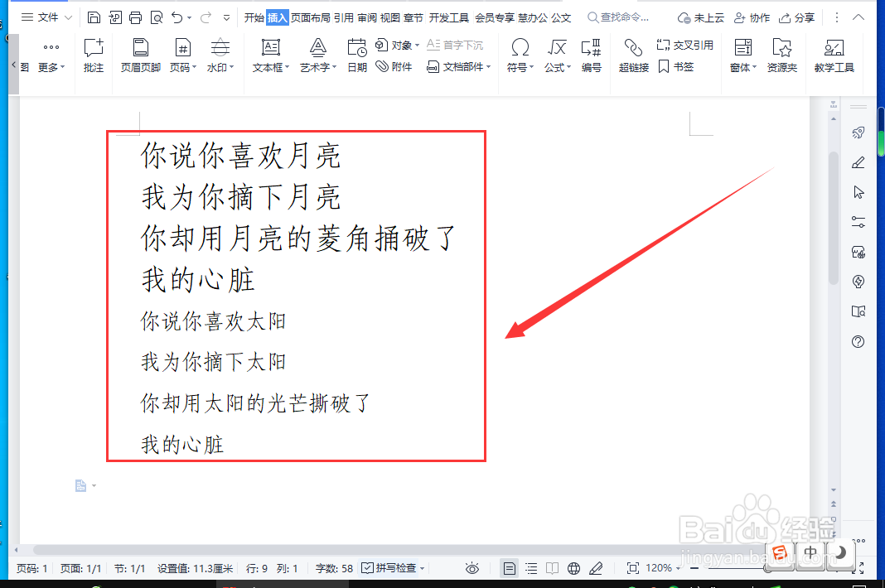
Task: Open Print Preview icon
Action: pyautogui.click(x=157, y=17)
